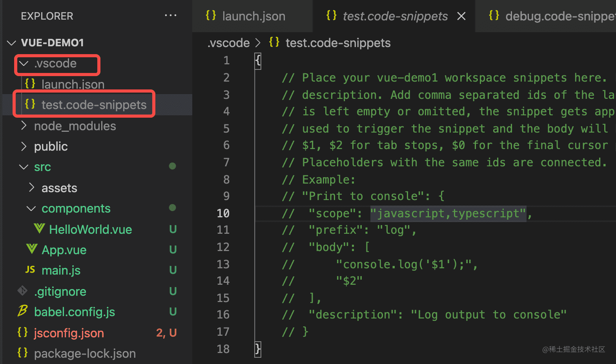Click the JS icon beside main.js
616x364 pixels.
[30, 269]
